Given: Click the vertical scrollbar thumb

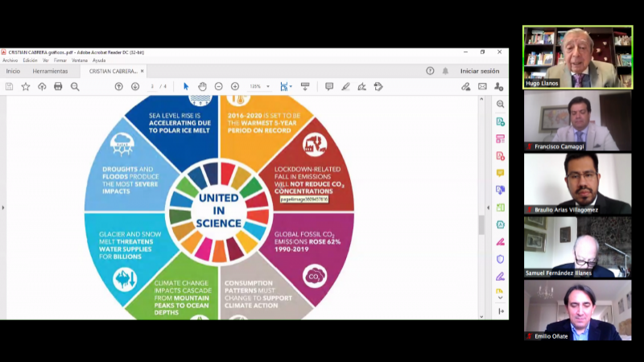Looking at the screenshot, I should (x=481, y=225).
